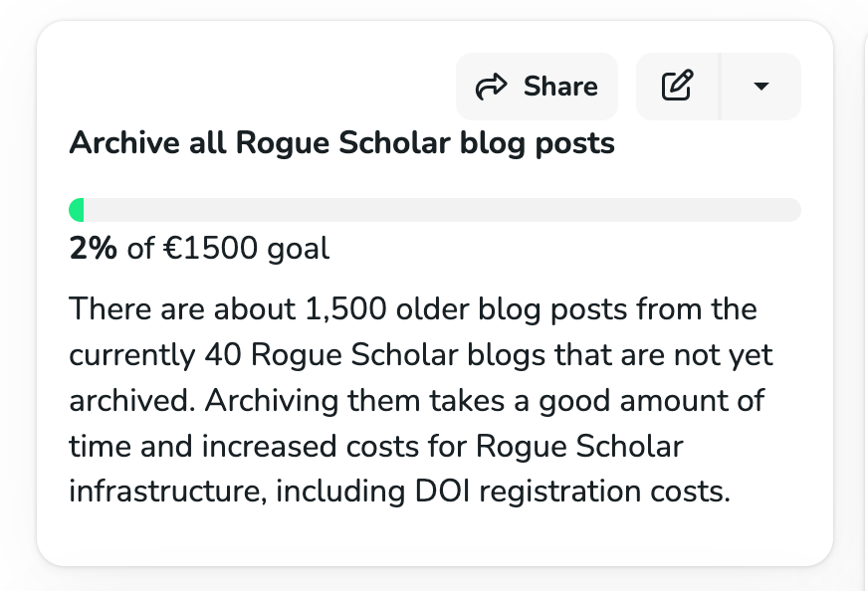868x591 pixels.
Task: Click the green filled progress bar segment
Action: pos(77,210)
